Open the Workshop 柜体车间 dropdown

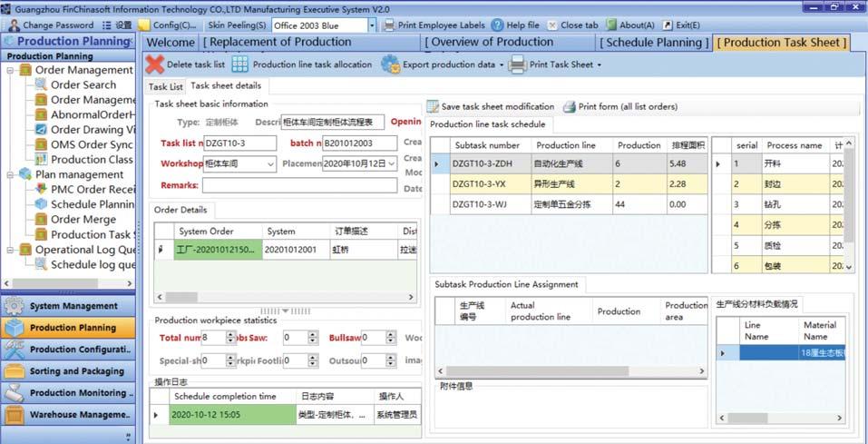[x=270, y=164]
